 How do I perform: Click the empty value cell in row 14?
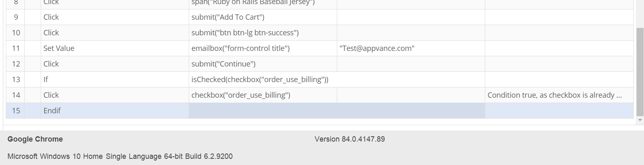pos(410,95)
